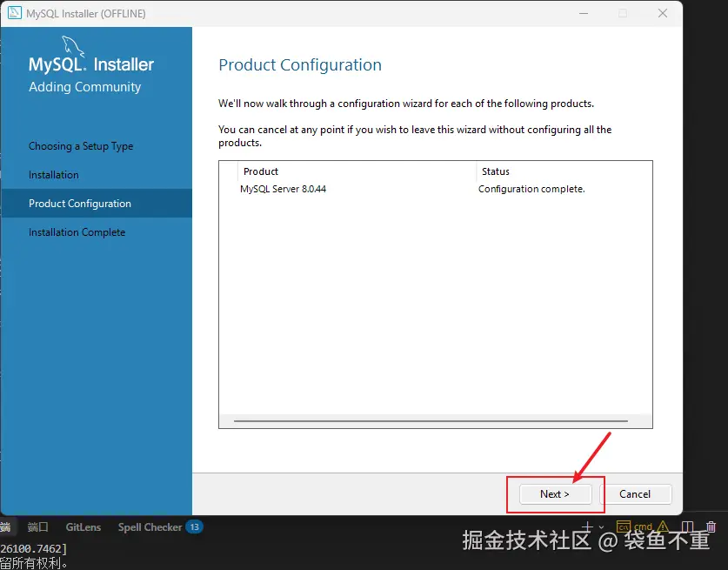This screenshot has height=570, width=728.
Task: Click the Cancel button
Action: (635, 493)
